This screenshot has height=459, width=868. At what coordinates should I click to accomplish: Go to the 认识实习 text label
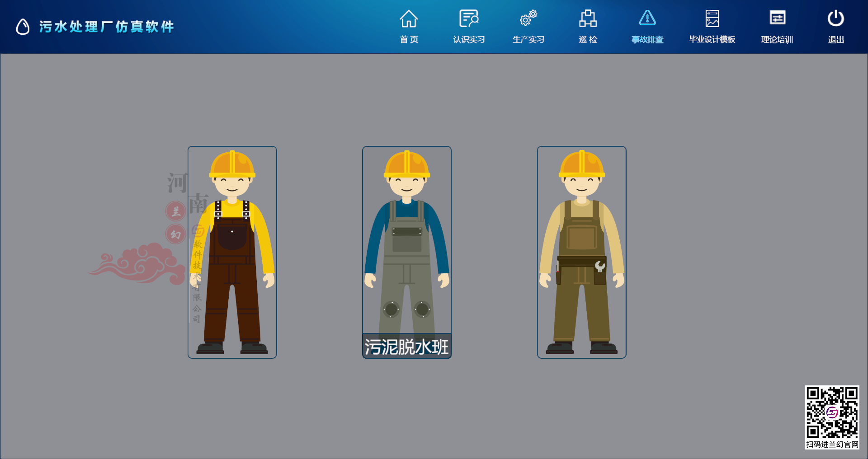[469, 40]
